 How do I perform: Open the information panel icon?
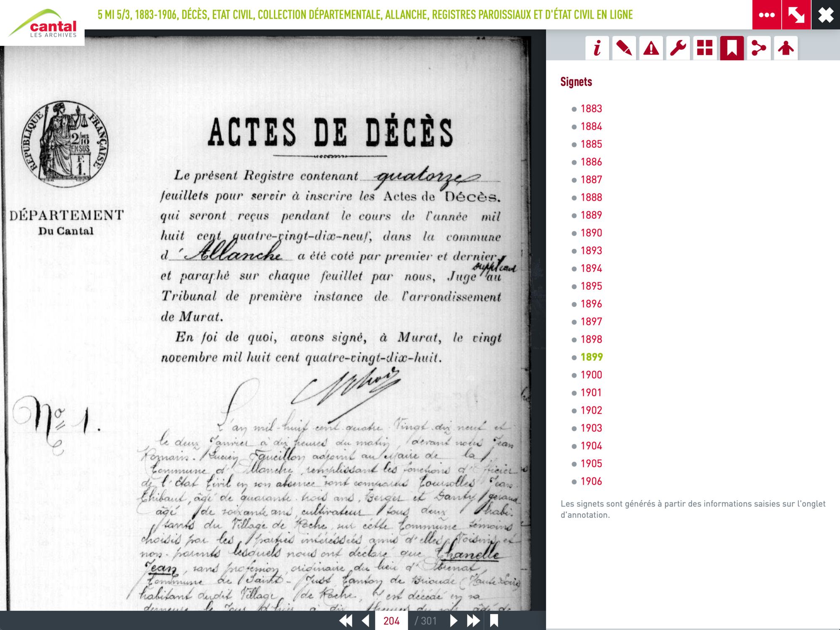pos(597,48)
